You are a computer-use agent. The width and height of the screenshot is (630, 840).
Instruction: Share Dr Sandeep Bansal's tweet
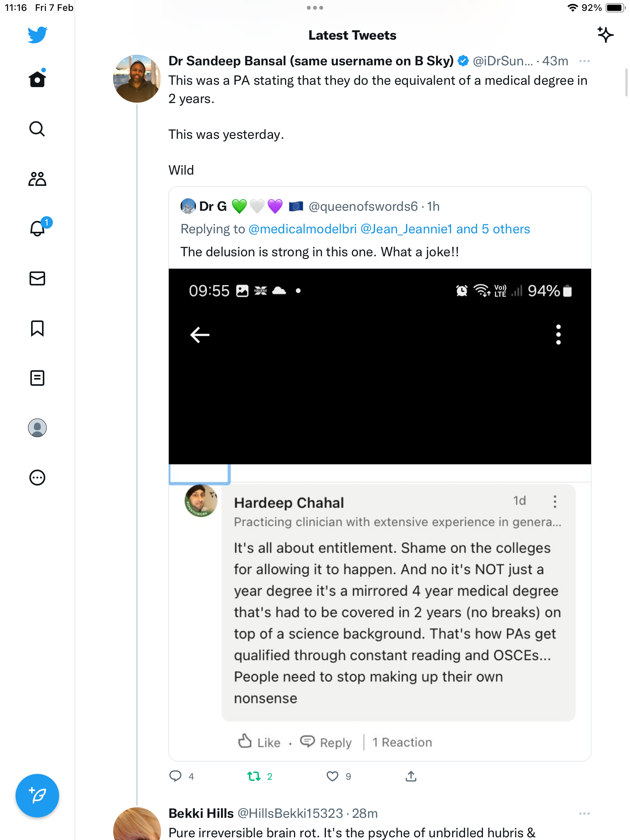click(x=411, y=777)
